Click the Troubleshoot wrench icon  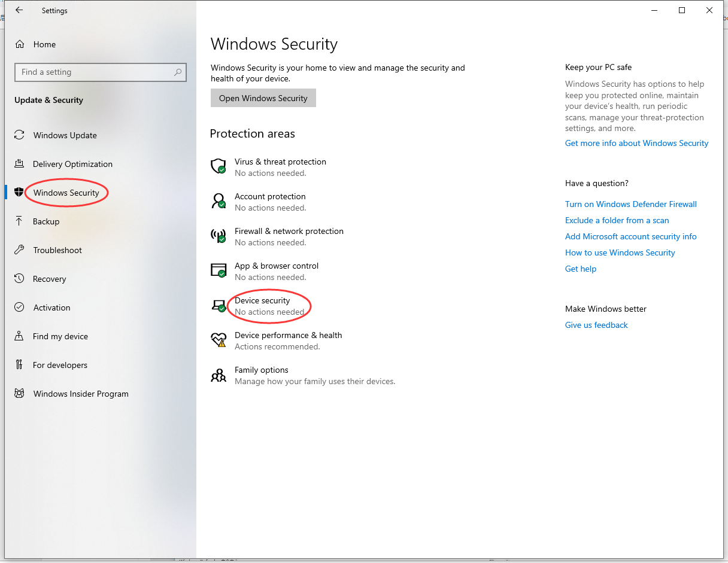click(19, 250)
